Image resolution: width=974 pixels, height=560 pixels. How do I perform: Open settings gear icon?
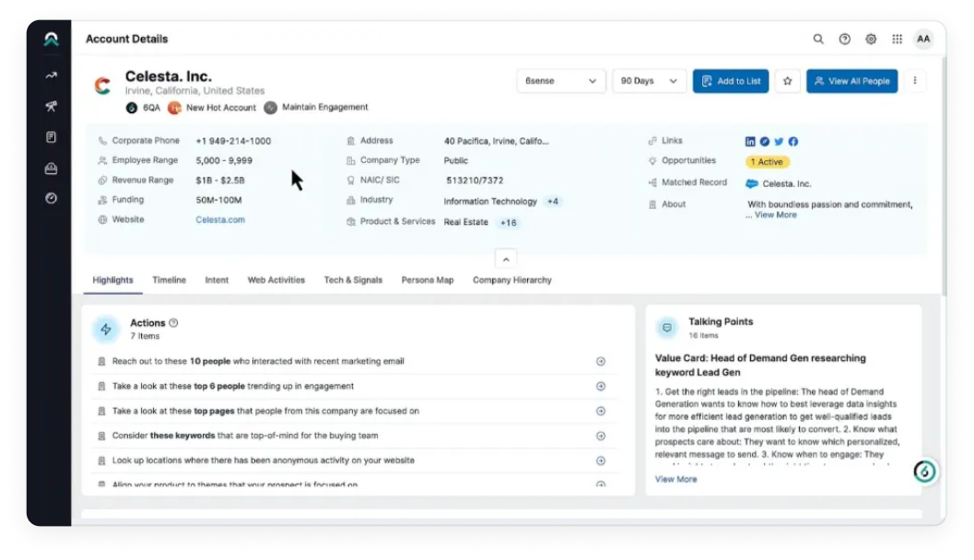coord(871,39)
